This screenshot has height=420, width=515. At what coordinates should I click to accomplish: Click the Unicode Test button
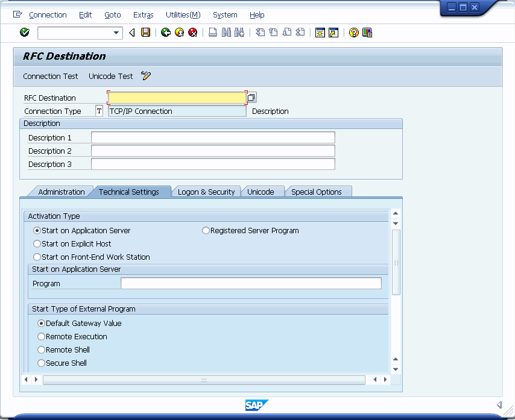pos(110,76)
